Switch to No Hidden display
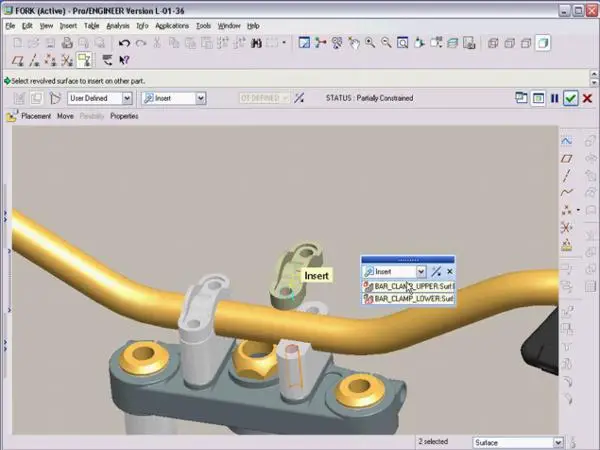 (526, 43)
